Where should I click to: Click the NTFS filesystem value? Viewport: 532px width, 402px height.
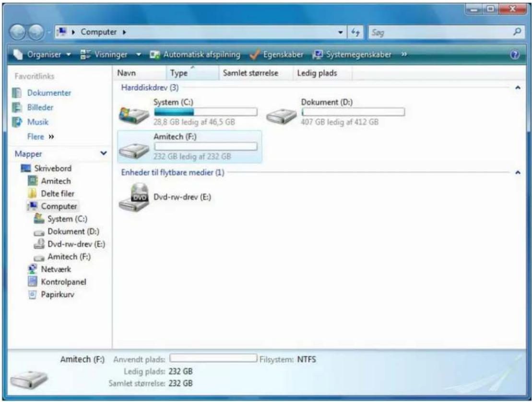307,359
